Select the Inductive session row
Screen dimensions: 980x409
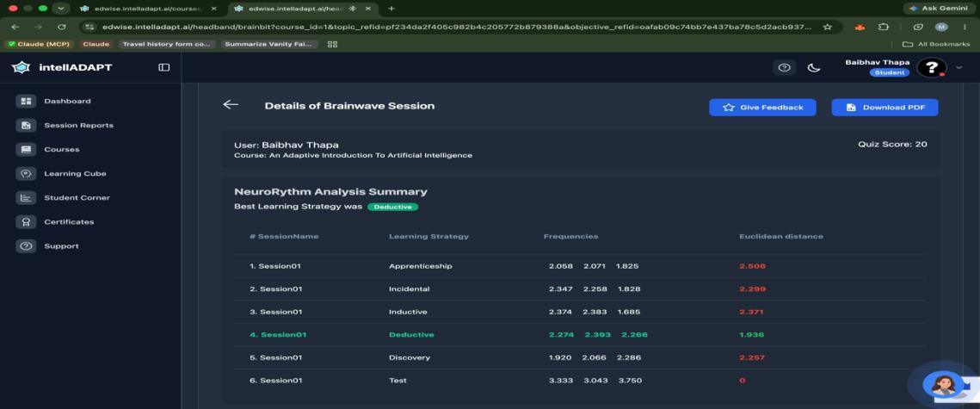[x=580, y=312]
